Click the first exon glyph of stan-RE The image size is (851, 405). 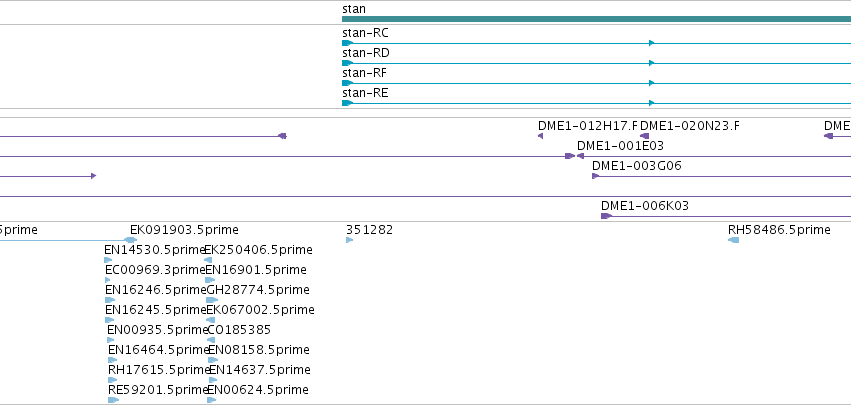tap(347, 103)
